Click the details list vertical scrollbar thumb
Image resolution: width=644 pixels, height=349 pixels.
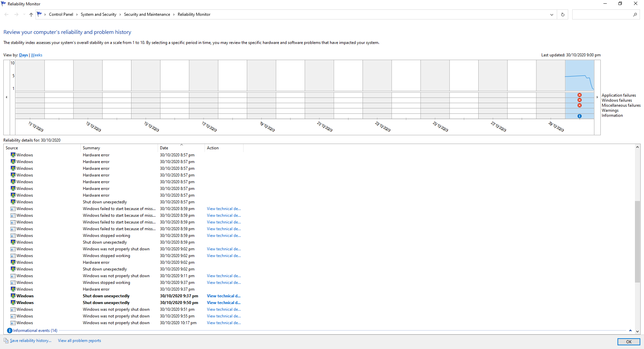click(637, 242)
